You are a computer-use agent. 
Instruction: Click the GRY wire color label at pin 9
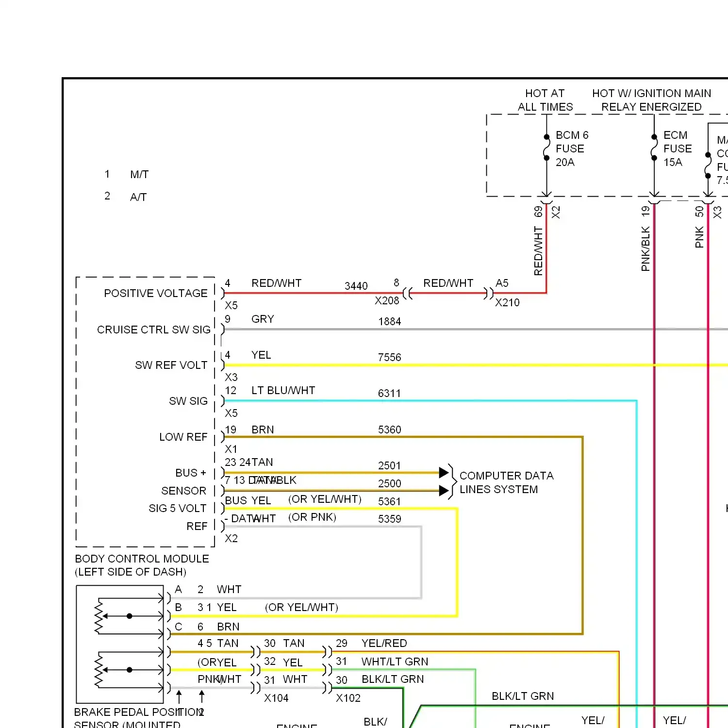pos(263,319)
